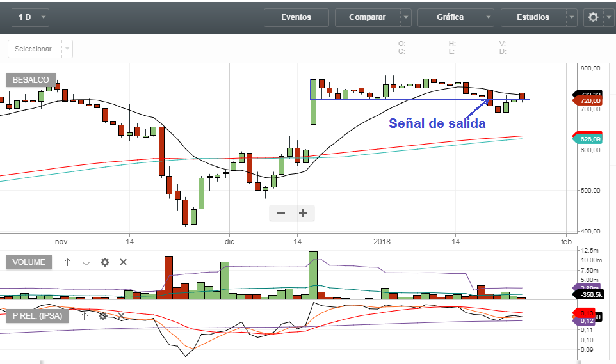
Task: Open the Estudios menu
Action: click(x=533, y=17)
